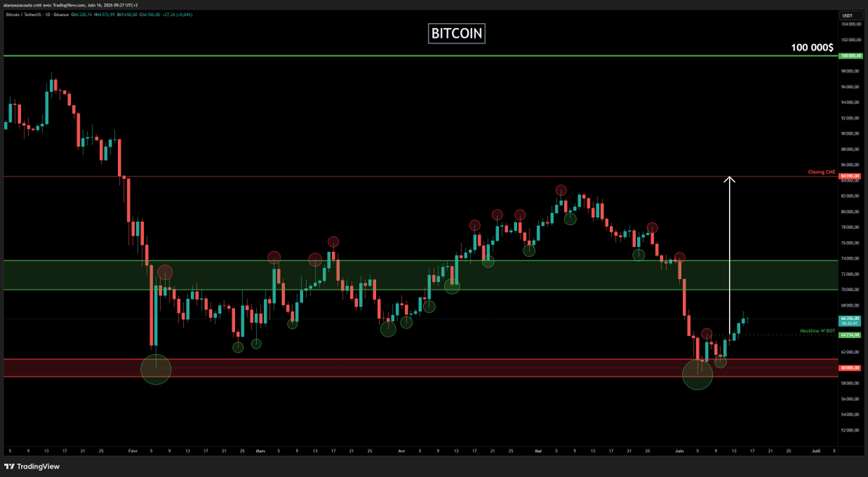
Task: Select the red 84590,00 price tag
Action: click(x=850, y=175)
